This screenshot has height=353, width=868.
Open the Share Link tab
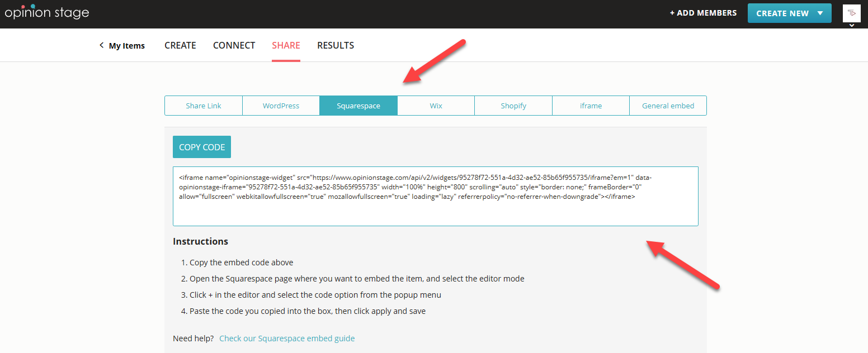tap(203, 105)
